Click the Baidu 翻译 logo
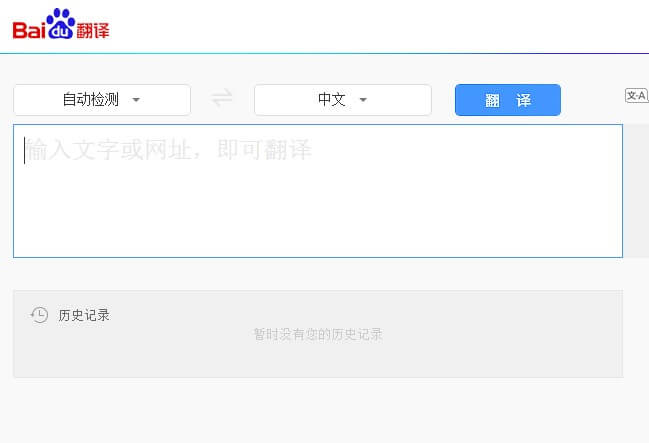Viewport: 649px width, 443px height. 61,25
